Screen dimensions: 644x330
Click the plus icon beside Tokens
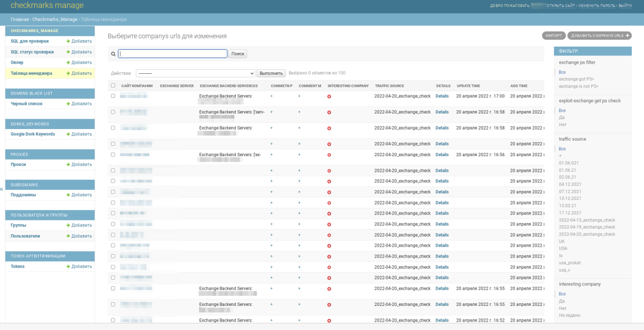[68, 267]
